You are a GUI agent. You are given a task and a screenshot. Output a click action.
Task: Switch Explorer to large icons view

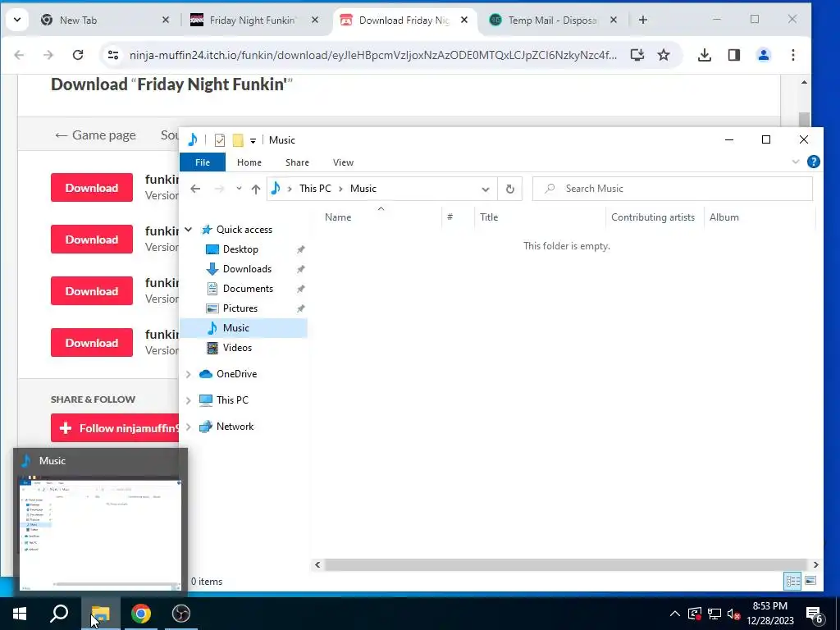click(x=810, y=582)
